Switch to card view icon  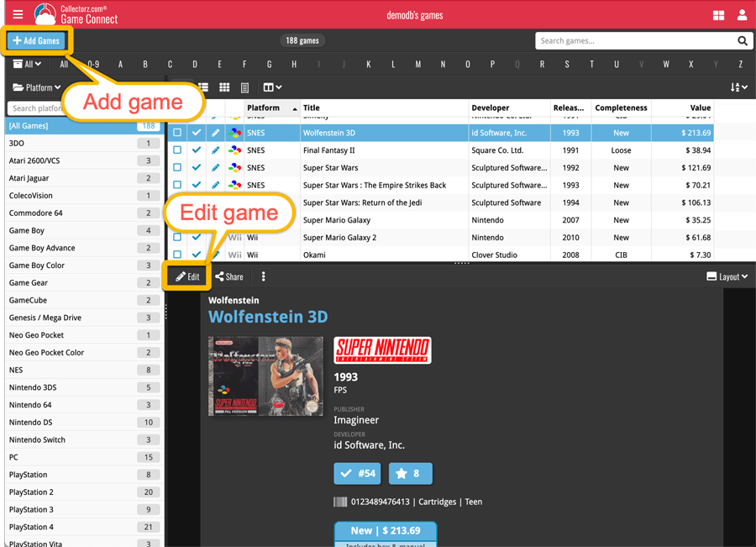245,87
